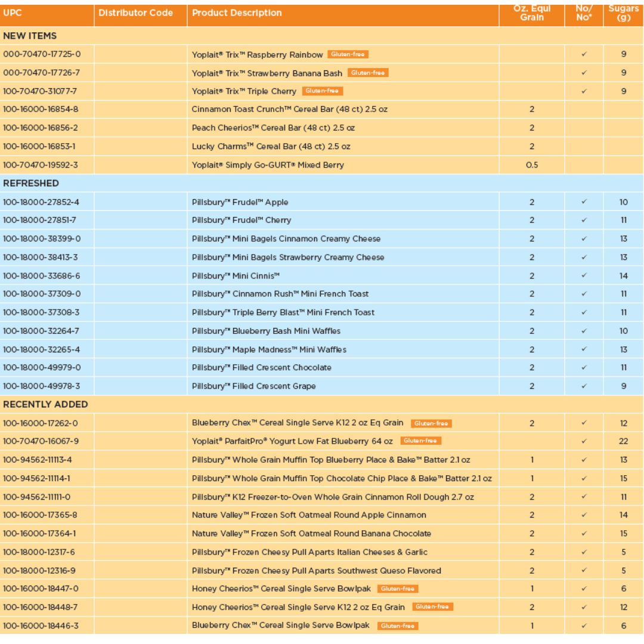The image size is (644, 644).
Task: Click the checkmark in the Filled Crescent Grape row
Action: point(584,386)
